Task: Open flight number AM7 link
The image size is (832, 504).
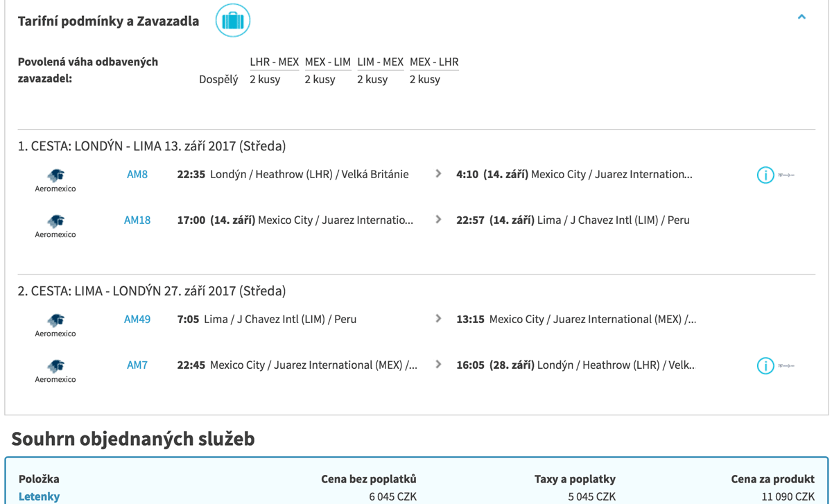Action: [x=137, y=365]
